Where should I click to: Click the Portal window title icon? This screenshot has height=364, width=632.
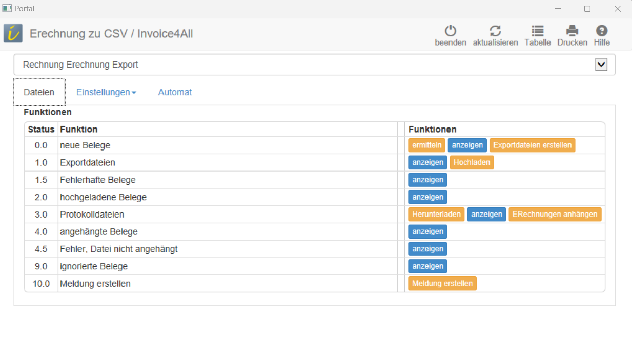click(7, 9)
